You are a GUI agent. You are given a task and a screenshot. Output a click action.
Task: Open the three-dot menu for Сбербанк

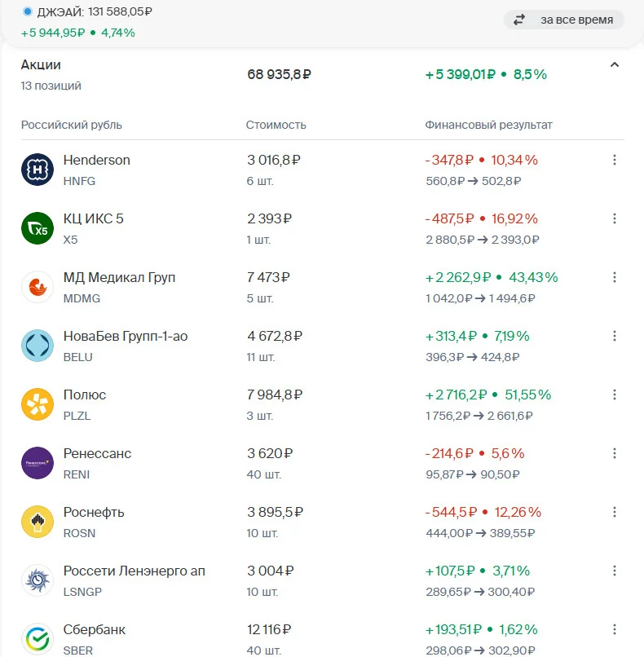point(615,629)
